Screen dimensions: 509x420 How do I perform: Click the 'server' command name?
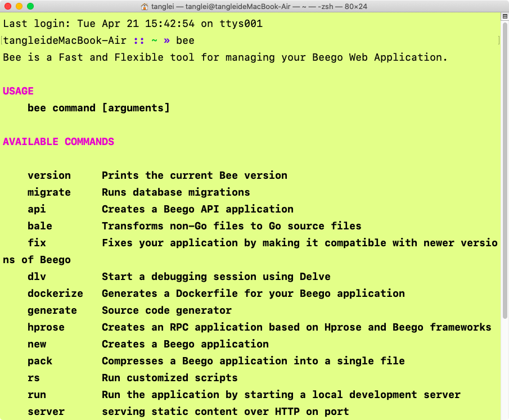46,412
